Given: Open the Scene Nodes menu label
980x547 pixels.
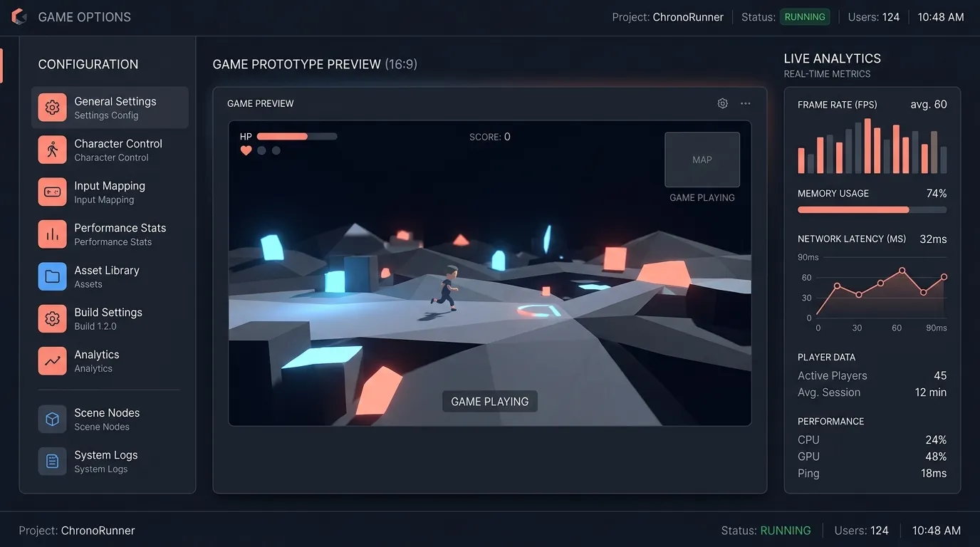Looking at the screenshot, I should 107,413.
